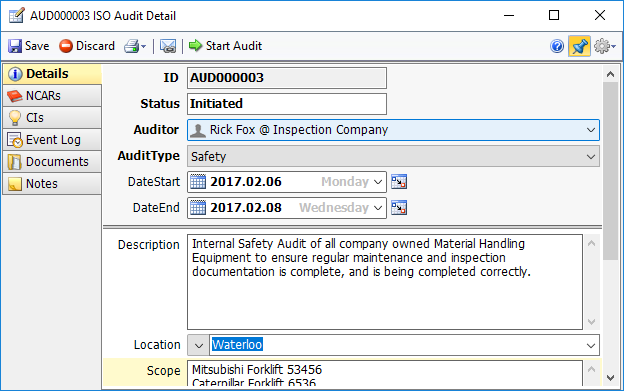Click Scope box scrollbar up arrow
624x391 pixels.
(591, 370)
